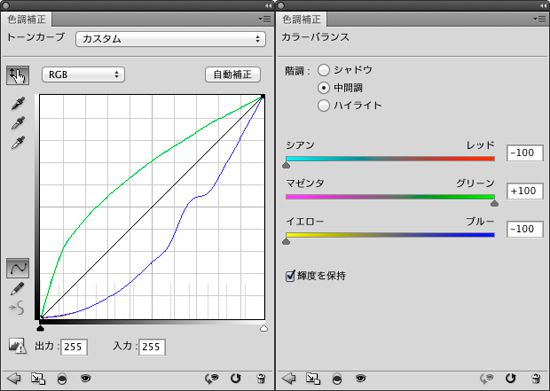
Task: Click the yellow-blue value field
Action: 525,229
